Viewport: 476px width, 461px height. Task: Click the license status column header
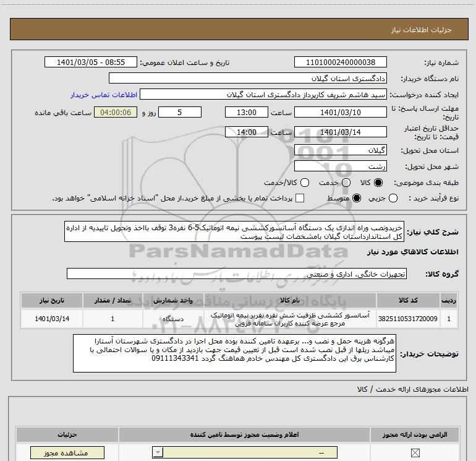point(244,434)
